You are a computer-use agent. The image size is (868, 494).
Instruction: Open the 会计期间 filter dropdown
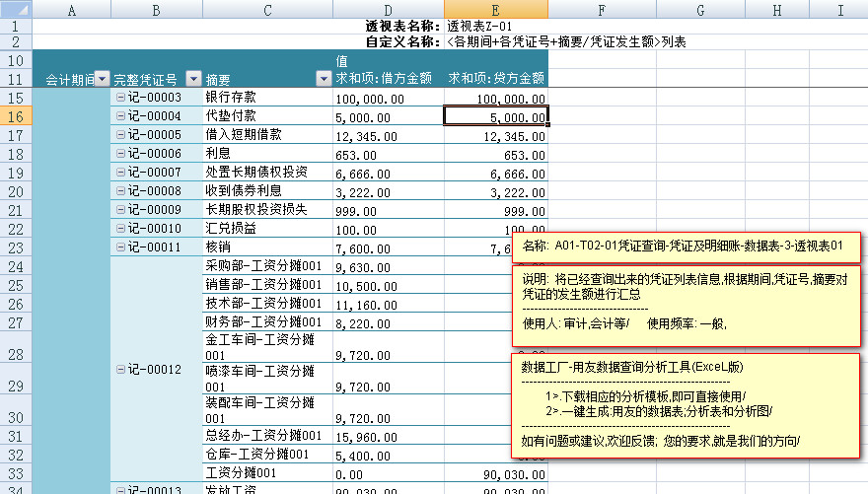103,79
